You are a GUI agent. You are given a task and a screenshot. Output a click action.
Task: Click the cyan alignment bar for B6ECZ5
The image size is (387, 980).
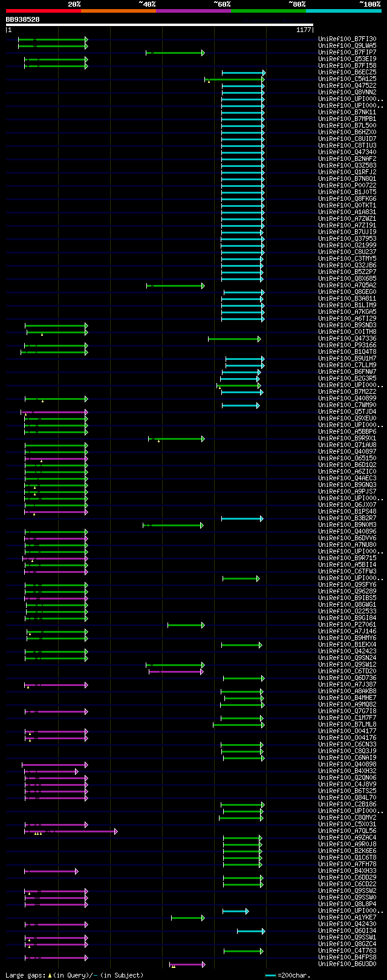[x=244, y=73]
